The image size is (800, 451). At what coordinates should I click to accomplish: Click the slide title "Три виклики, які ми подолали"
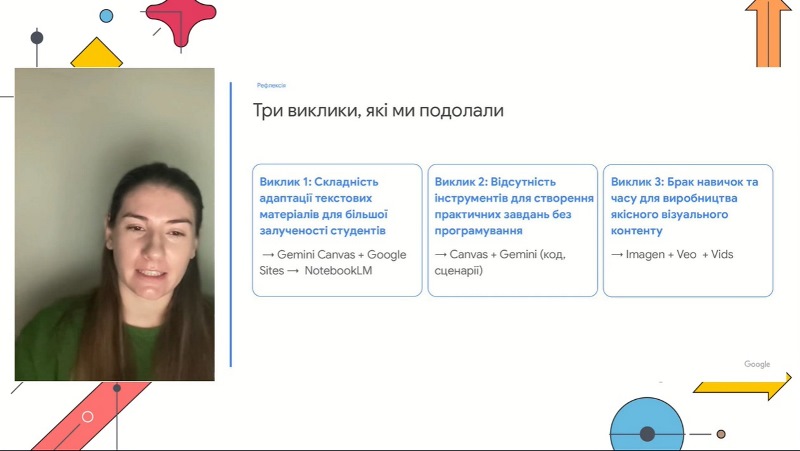(378, 111)
